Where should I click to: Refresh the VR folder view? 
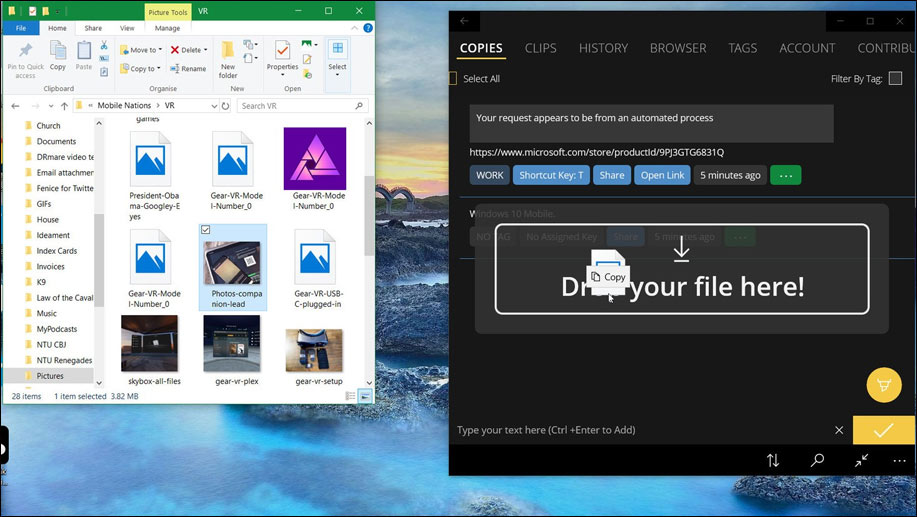pos(226,106)
